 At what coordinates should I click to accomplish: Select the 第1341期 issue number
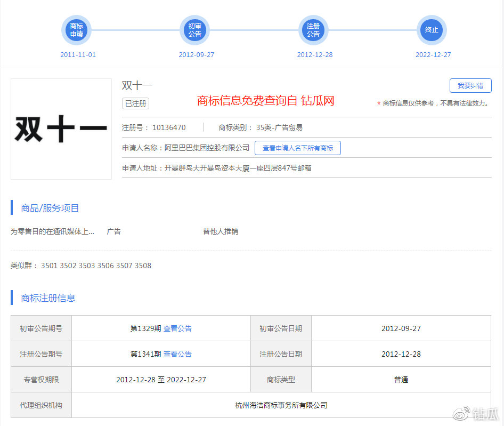coord(145,354)
